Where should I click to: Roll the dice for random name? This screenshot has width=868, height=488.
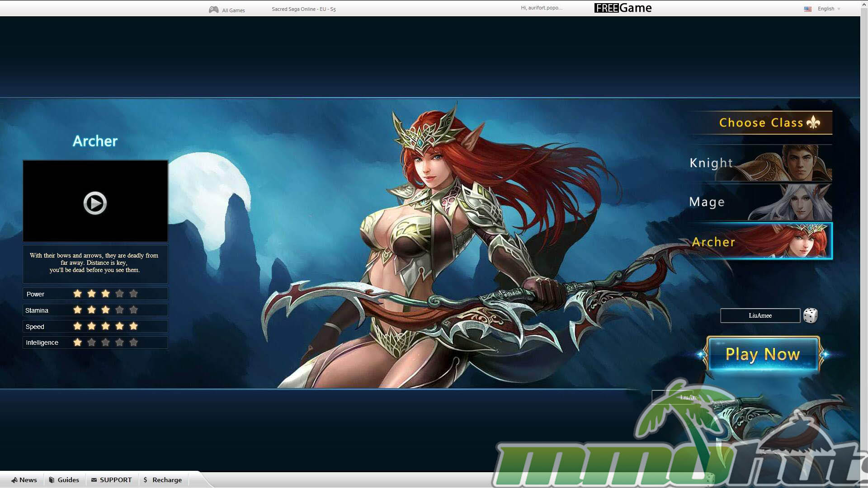810,315
